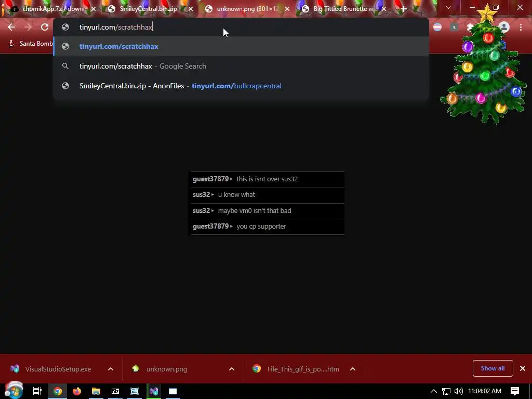Click the Chrome taskbar icon
The height and width of the screenshot is (399, 532).
pyautogui.click(x=58, y=391)
